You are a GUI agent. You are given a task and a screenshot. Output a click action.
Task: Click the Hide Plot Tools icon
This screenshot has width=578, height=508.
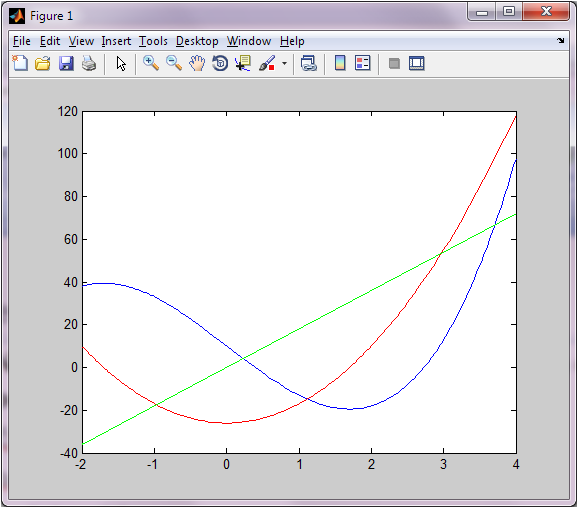[x=394, y=63]
